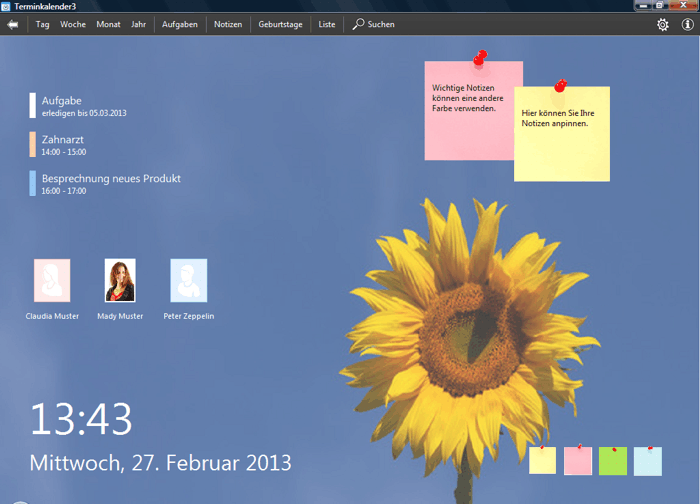Create a new pink sticky note
Screen dimensions: 700x504
click(578, 461)
